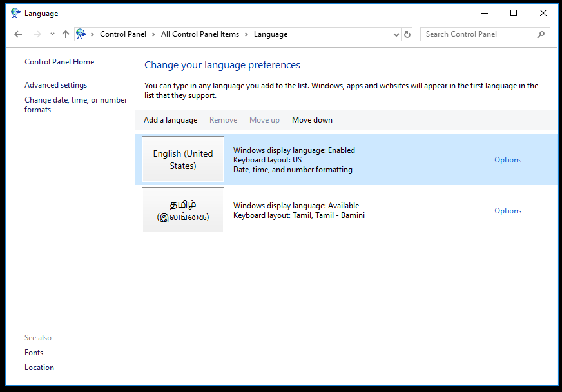Expand the All Control Panel Items breadcrumb chevron
This screenshot has width=562, height=392.
[247, 34]
